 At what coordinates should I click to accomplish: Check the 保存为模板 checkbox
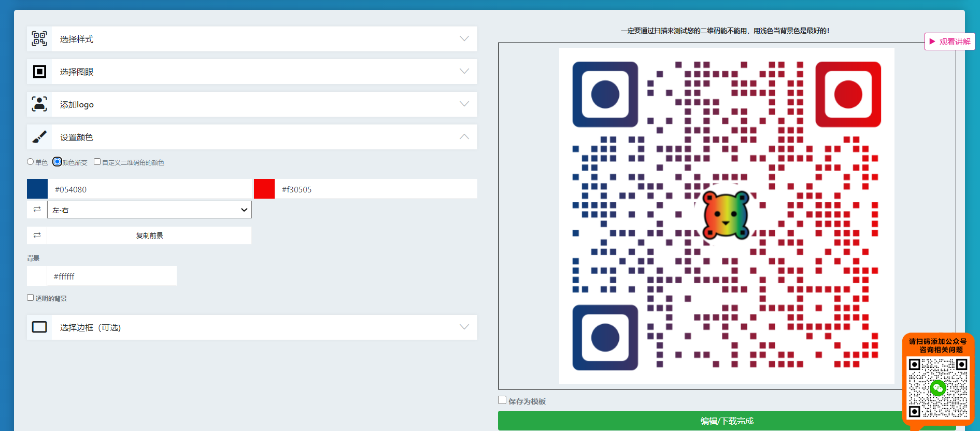(x=502, y=400)
